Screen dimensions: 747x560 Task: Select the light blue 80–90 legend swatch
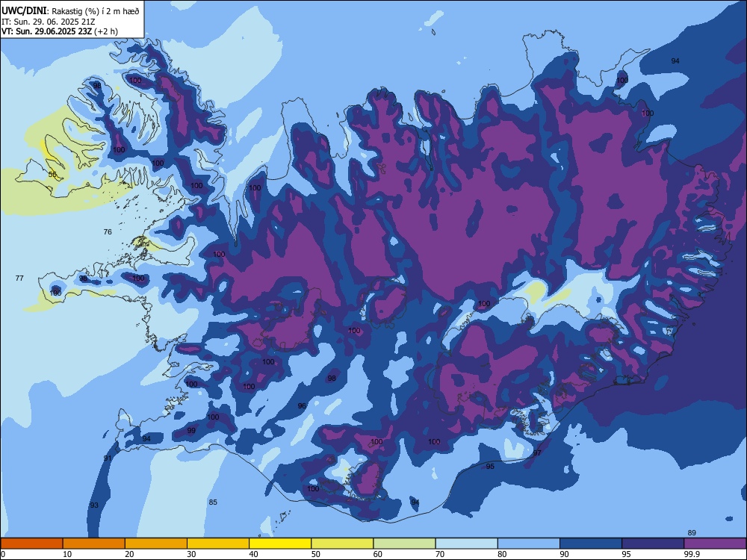point(529,544)
